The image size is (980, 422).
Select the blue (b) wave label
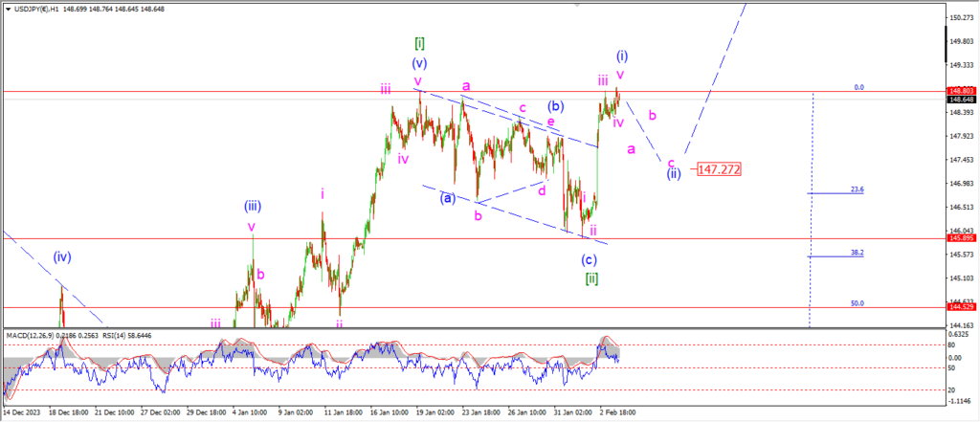pos(558,105)
